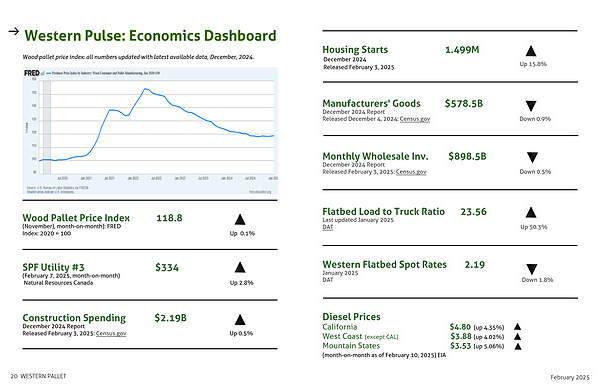This screenshot has width=600, height=388.
Task: Click the up triangle next to Housing Starts
Action: pos(531,51)
